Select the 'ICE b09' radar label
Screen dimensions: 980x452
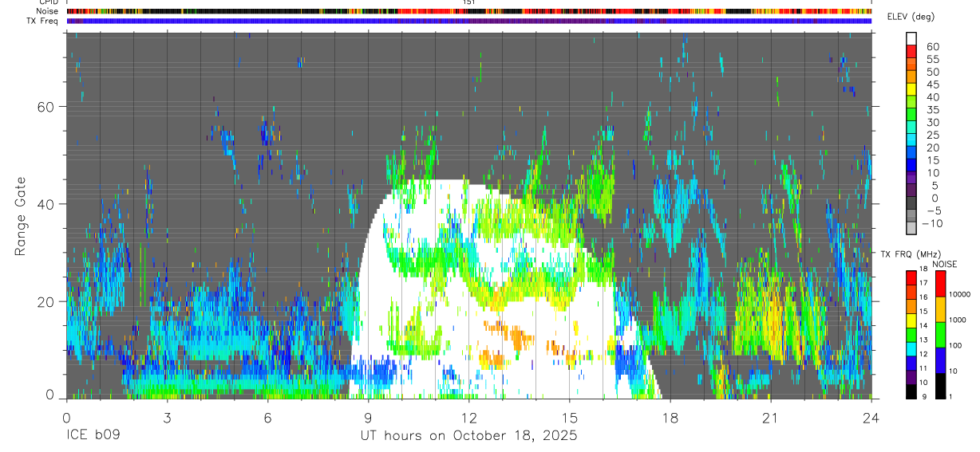point(93,436)
